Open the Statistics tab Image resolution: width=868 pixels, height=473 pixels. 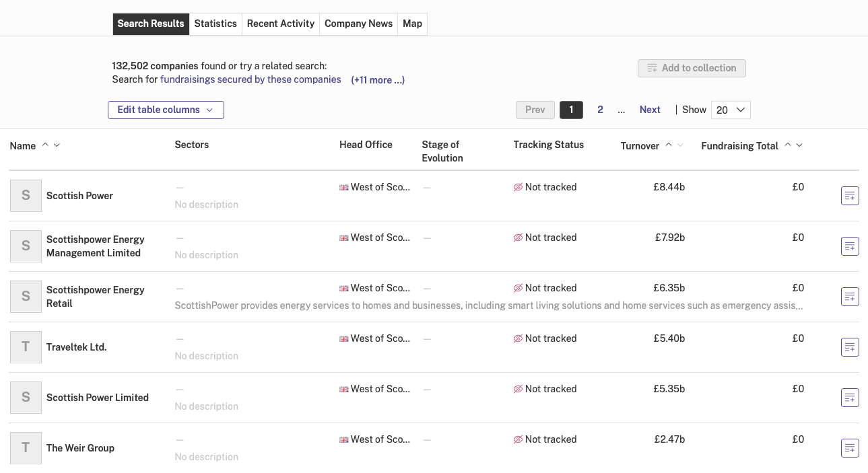click(x=215, y=24)
